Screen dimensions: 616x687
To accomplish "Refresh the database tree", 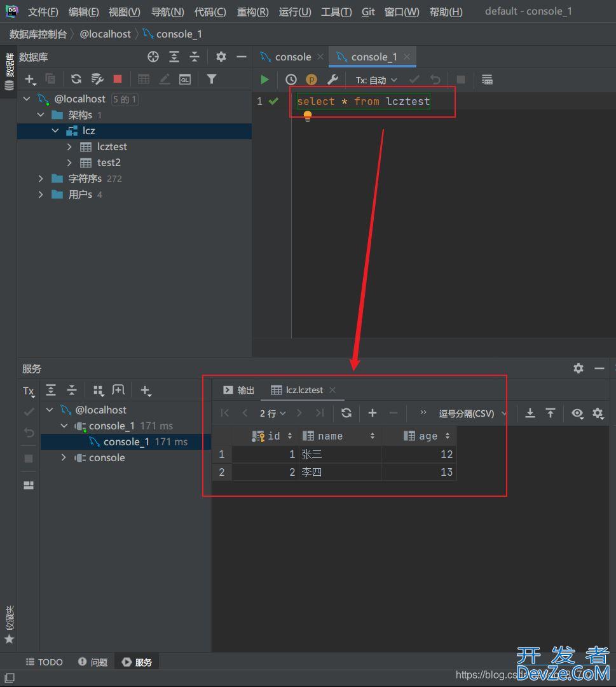I will click(x=76, y=79).
